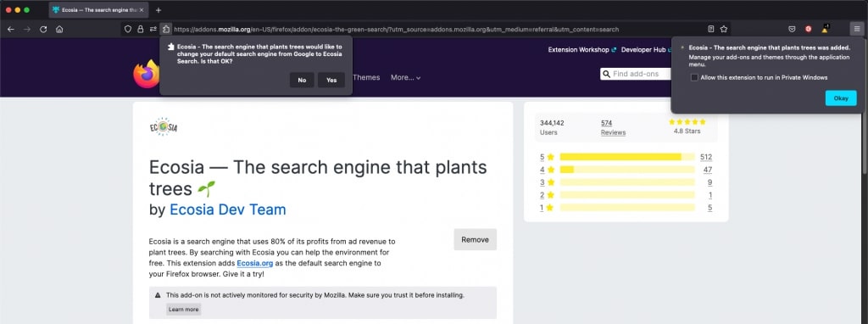Click the extension notification icon in address bar

click(x=165, y=30)
